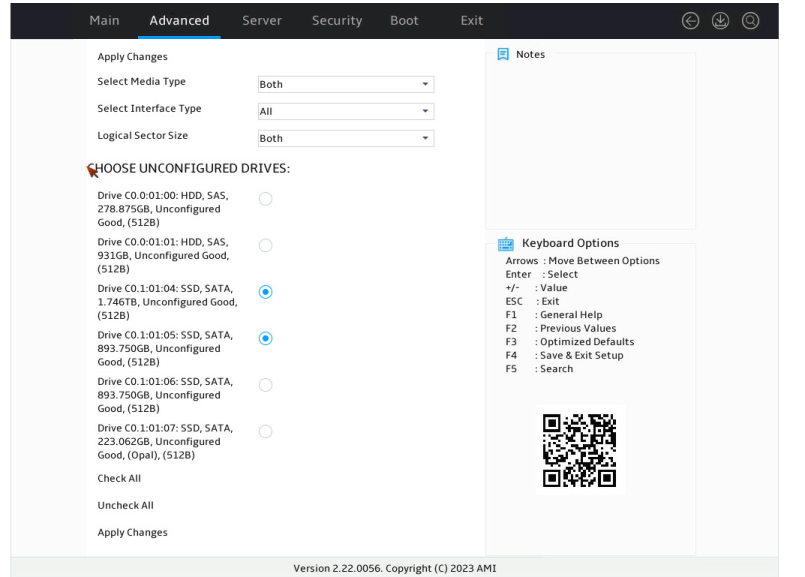Switch to the Boot tab
Image resolution: width=805 pixels, height=577 pixels.
pyautogui.click(x=404, y=21)
